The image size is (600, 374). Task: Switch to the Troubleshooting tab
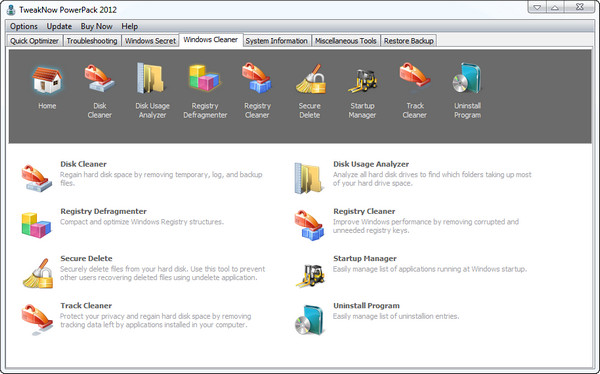point(92,41)
